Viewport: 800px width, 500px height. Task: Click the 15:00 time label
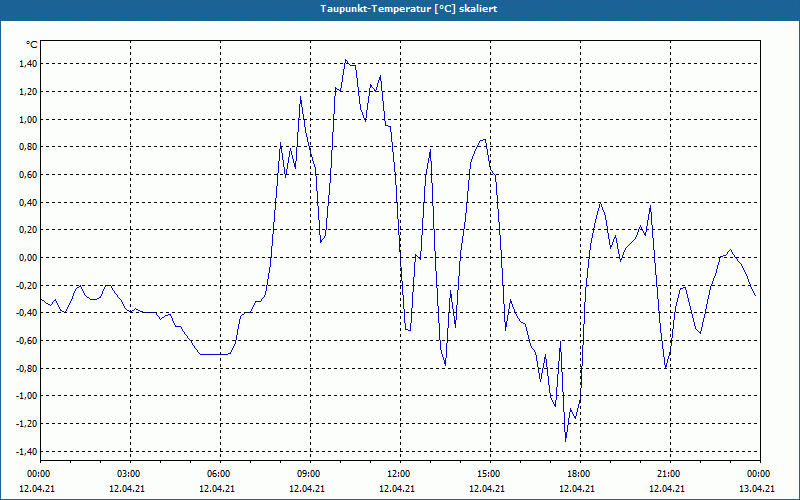(x=490, y=474)
